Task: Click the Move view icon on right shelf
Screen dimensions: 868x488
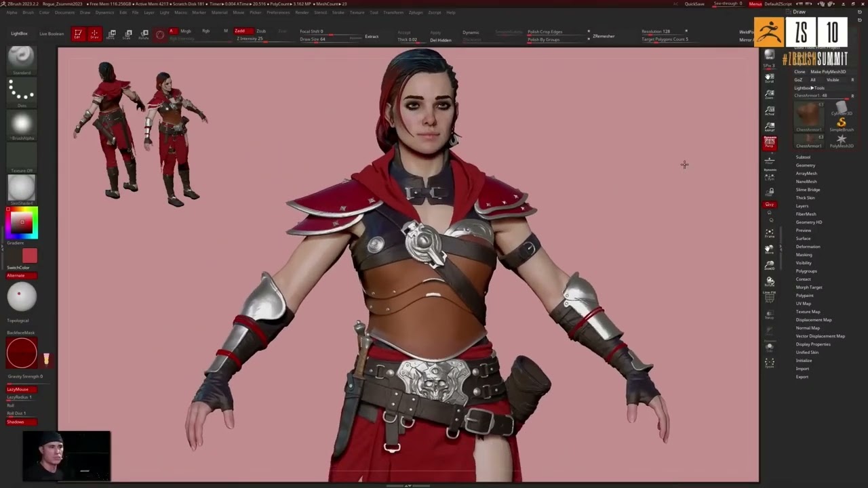Action: click(769, 249)
